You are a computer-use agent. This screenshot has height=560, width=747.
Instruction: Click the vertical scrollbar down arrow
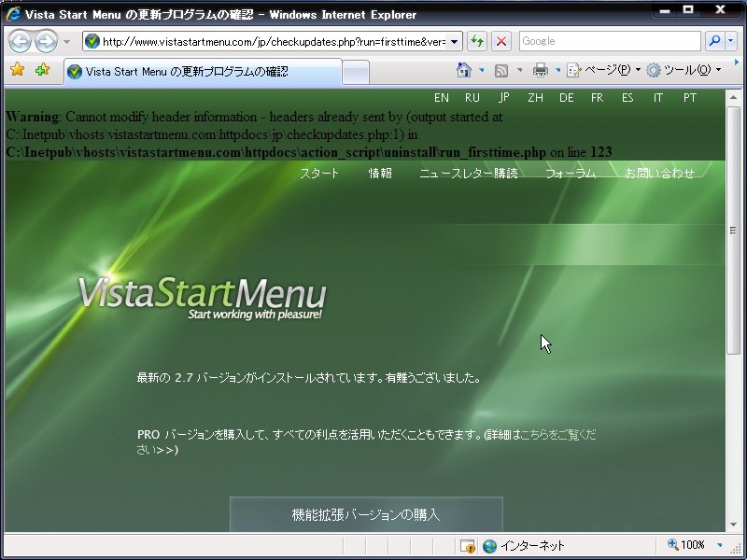[x=733, y=525]
